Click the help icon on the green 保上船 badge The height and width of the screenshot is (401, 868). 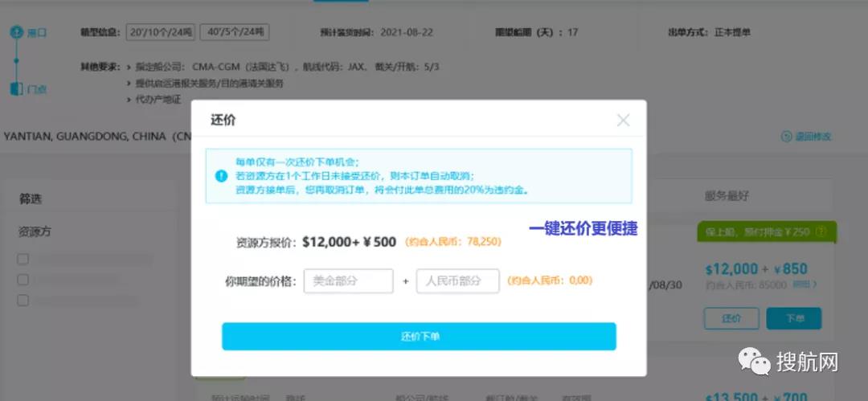click(x=821, y=231)
